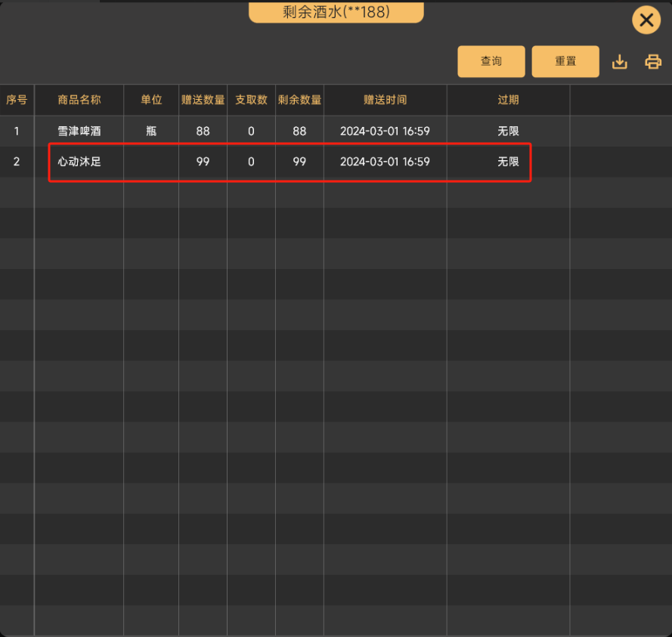Click the 赠送时间 column header
Image resolution: width=672 pixels, height=637 pixels.
[385, 100]
